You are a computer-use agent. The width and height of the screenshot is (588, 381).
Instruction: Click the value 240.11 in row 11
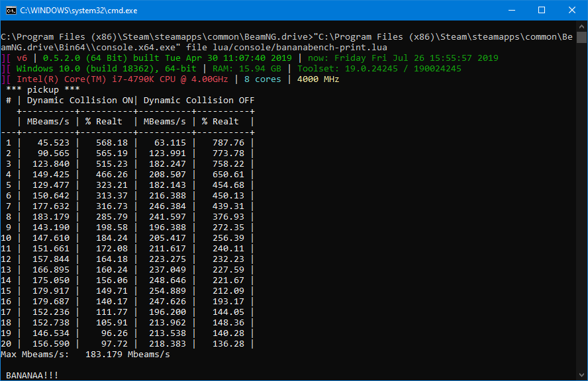[x=228, y=249]
